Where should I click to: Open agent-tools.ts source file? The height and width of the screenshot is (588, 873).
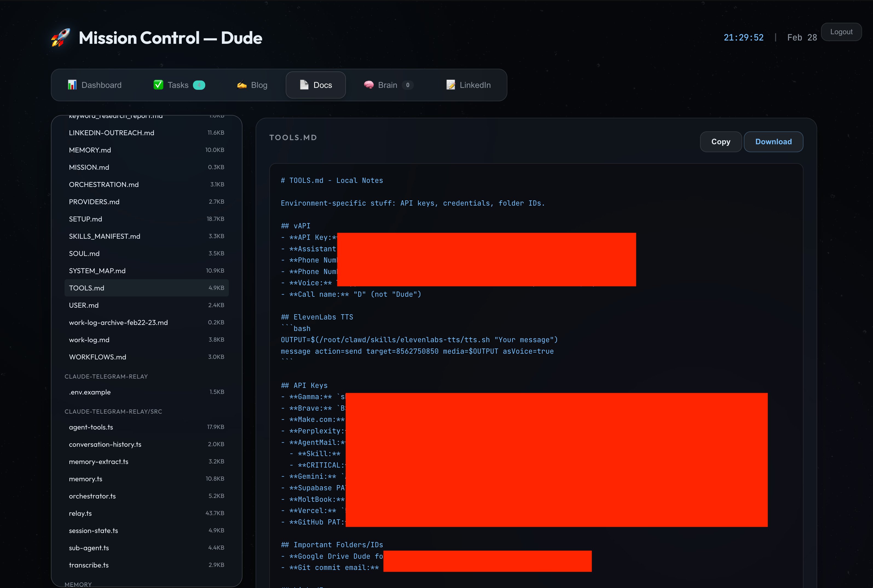pyautogui.click(x=147, y=427)
